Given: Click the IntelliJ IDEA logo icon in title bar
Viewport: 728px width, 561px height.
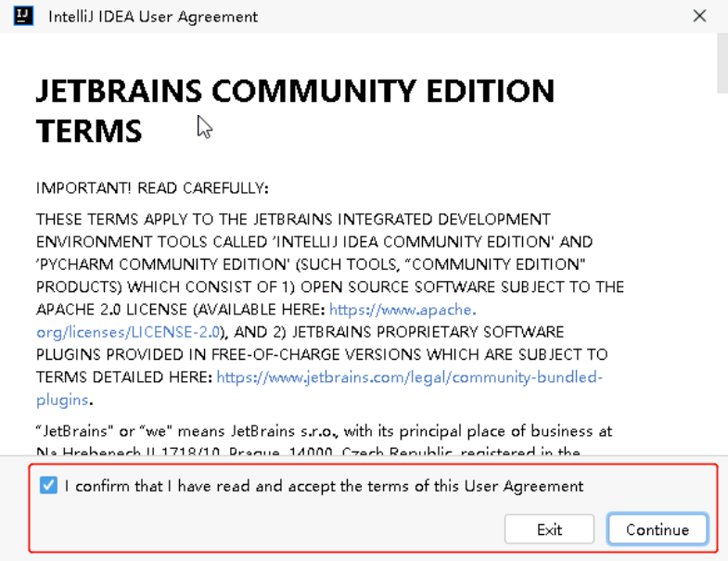Looking at the screenshot, I should [x=23, y=16].
